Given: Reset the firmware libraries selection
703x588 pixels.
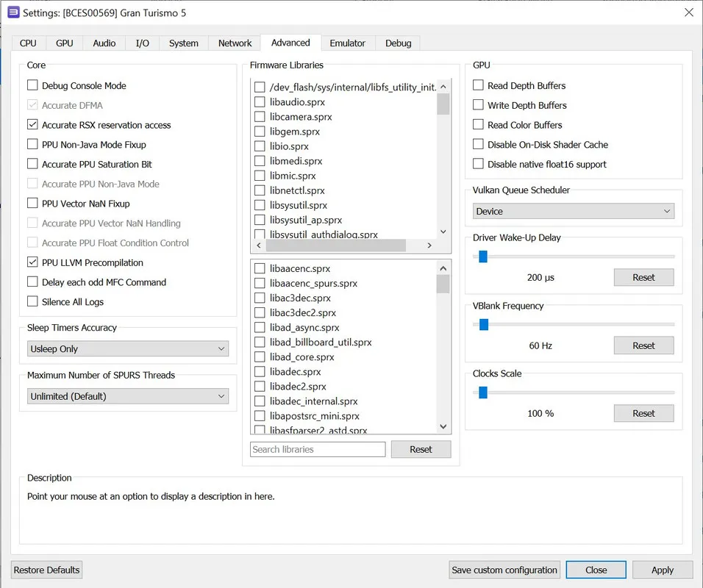Looking at the screenshot, I should 421,449.
